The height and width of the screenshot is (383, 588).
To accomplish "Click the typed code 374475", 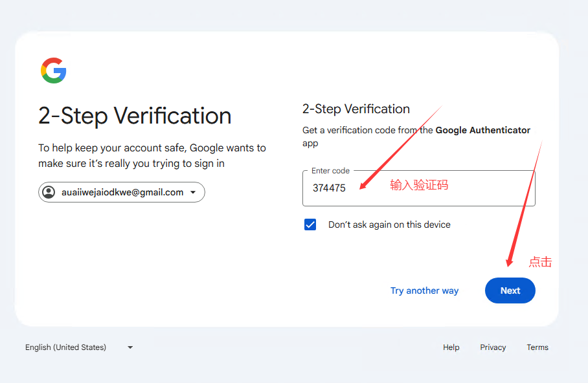I will tap(329, 188).
